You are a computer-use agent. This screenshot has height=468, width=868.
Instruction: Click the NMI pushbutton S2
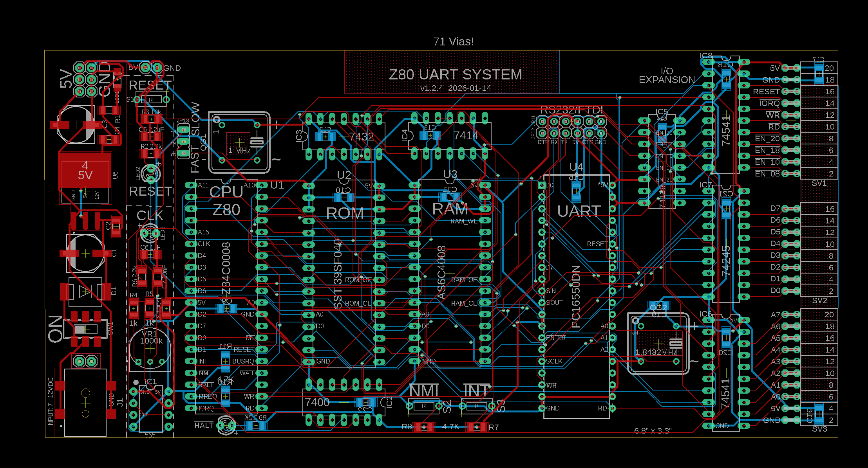(x=423, y=406)
